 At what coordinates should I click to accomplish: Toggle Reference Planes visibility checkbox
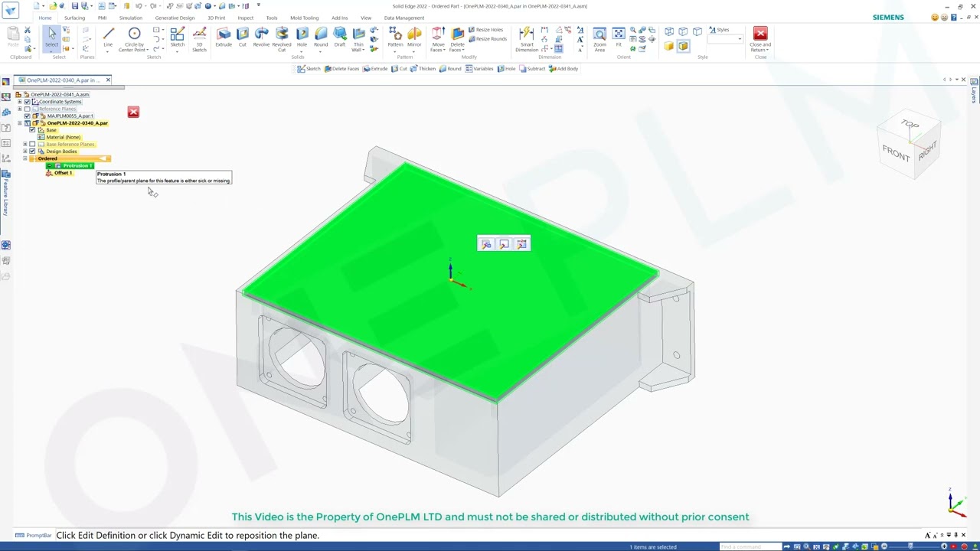click(27, 109)
